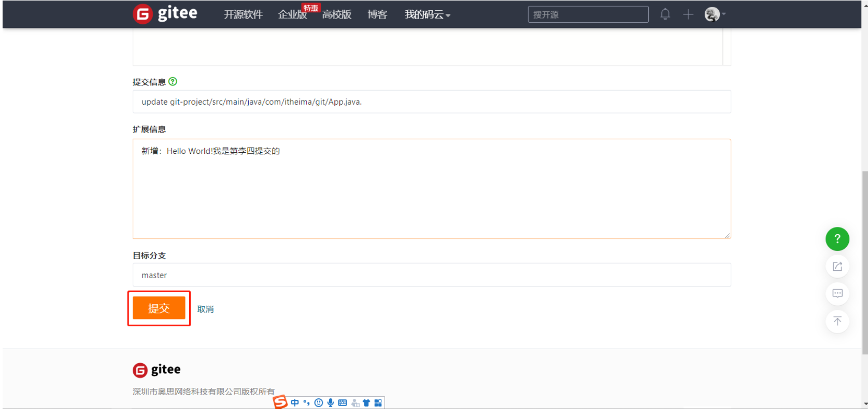This screenshot has height=418, width=868.
Task: Toggle Sogou IME 中 language mode
Action: 295,402
